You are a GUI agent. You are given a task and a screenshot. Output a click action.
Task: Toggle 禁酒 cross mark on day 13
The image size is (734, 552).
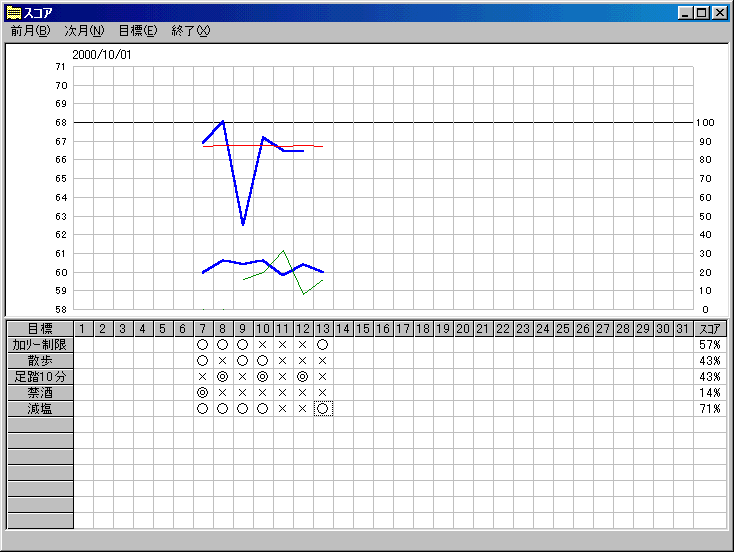[323, 393]
